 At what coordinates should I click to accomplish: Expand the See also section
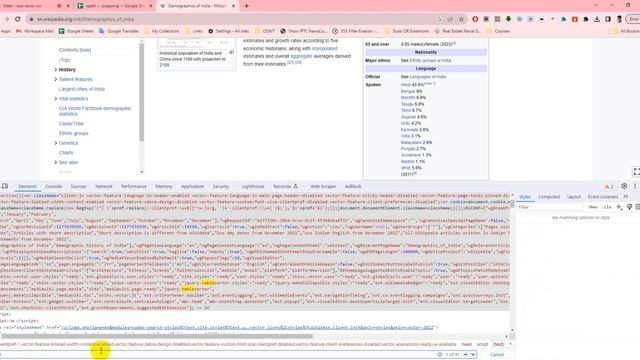tap(56, 162)
